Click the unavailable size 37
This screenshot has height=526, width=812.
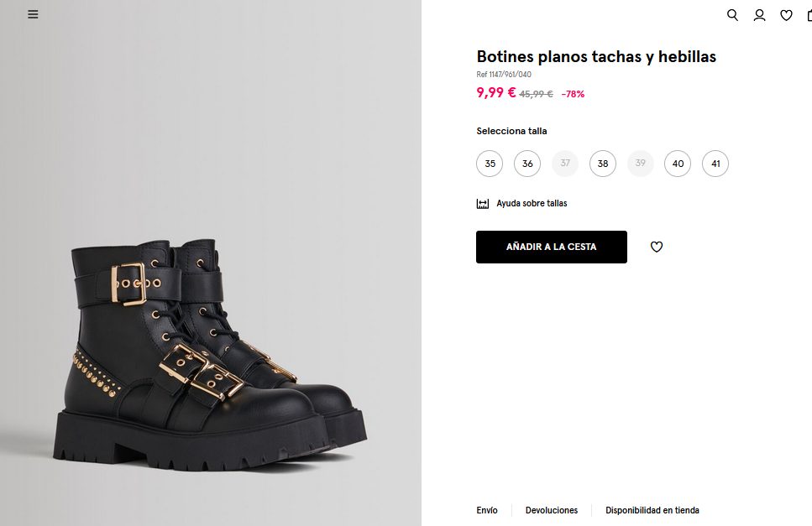coord(565,164)
